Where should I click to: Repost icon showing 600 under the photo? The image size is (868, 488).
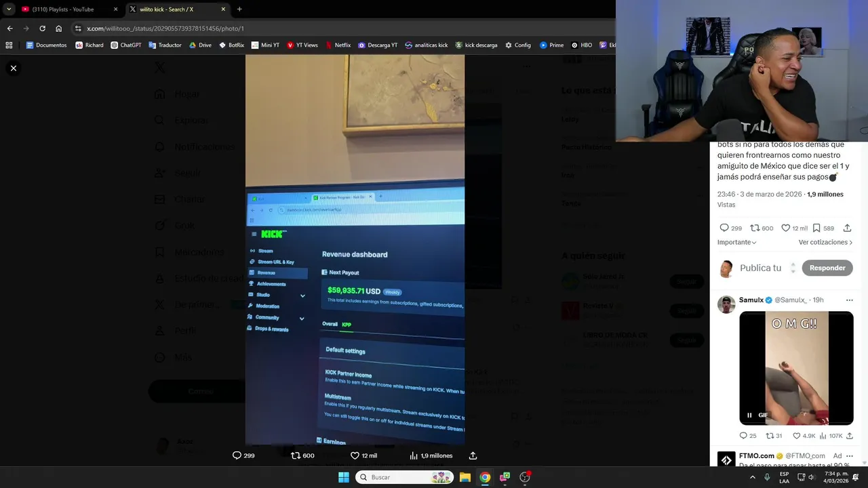(296, 455)
